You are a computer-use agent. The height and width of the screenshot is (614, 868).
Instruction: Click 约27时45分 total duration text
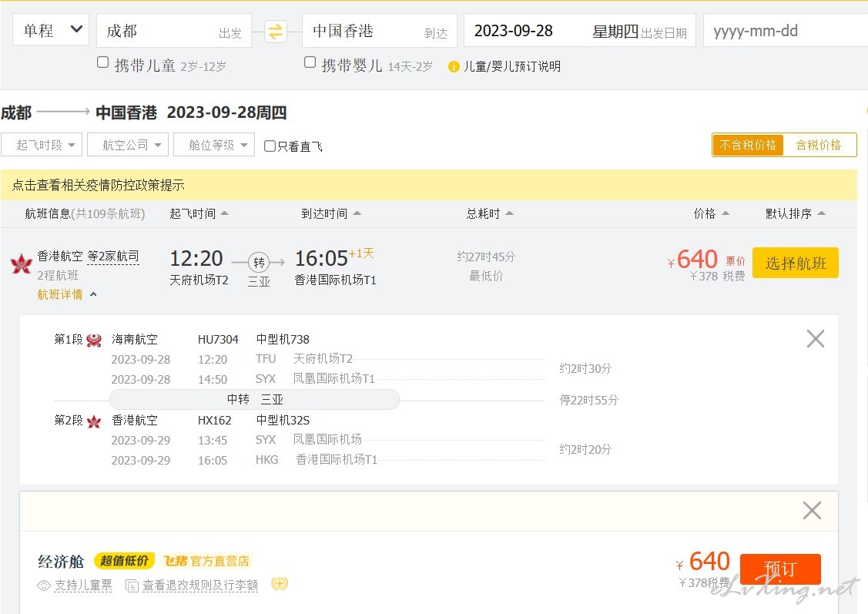[486, 257]
